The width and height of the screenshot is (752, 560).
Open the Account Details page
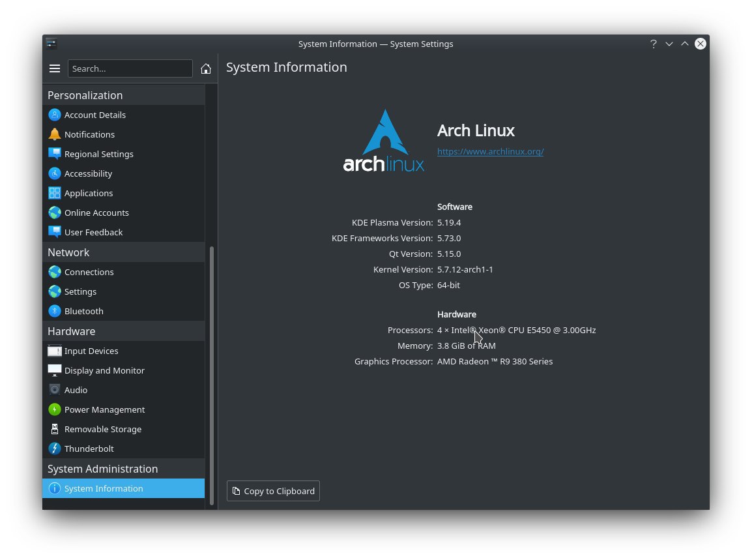coord(124,115)
